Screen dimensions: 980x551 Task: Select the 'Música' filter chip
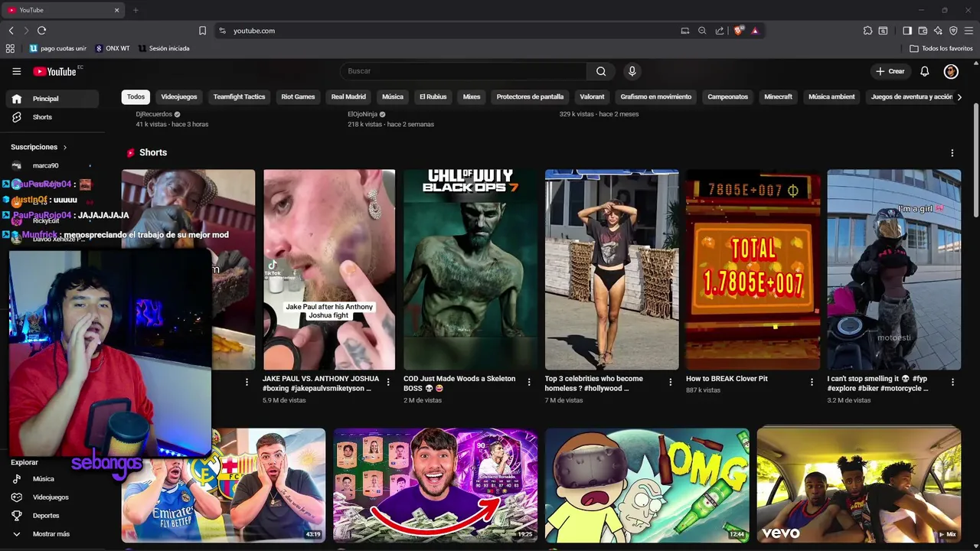point(393,97)
